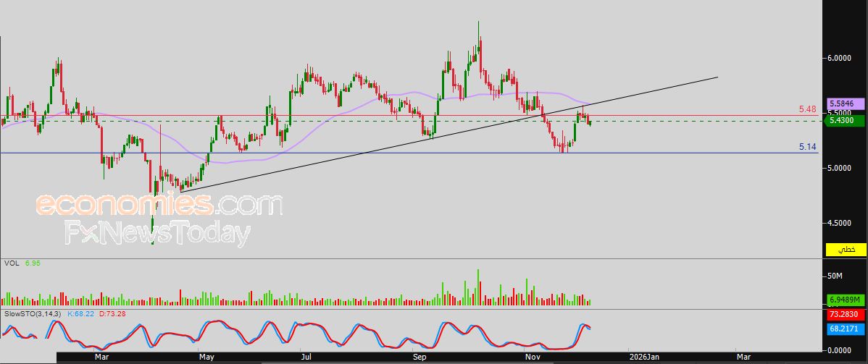Click the blue 68.2171 stochastic K value tag

coord(846,329)
